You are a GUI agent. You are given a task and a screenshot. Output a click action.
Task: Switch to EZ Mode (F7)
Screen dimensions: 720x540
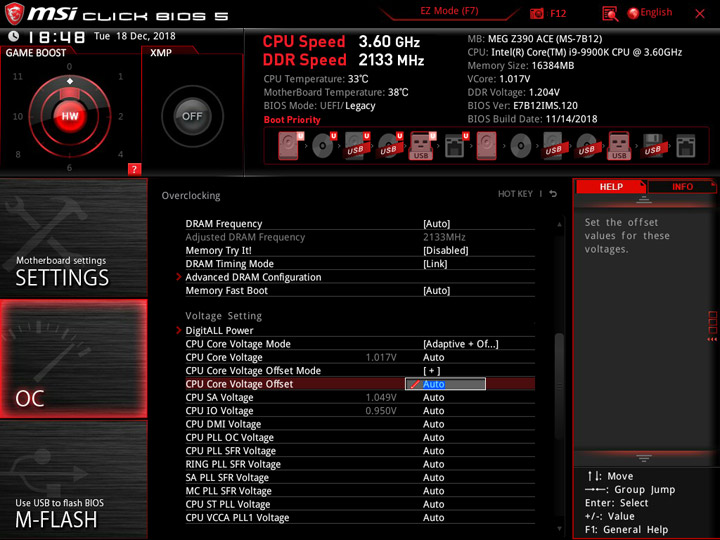(x=449, y=11)
